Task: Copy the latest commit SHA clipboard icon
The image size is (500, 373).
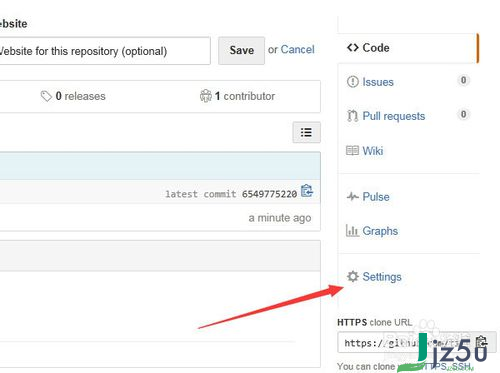Action: pyautogui.click(x=307, y=191)
